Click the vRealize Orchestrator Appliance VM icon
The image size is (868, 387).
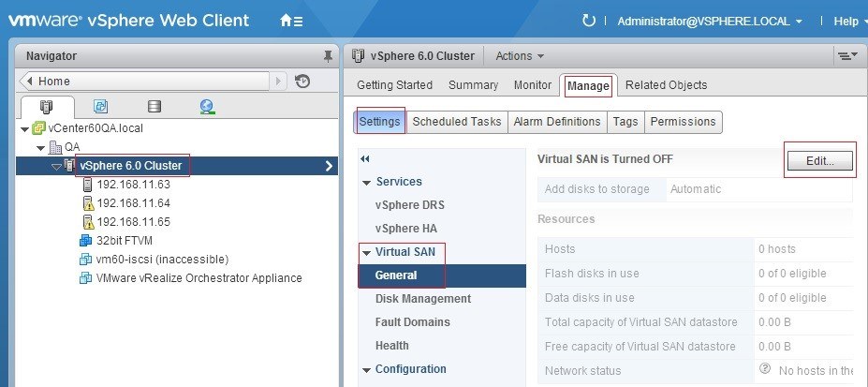[x=86, y=278]
